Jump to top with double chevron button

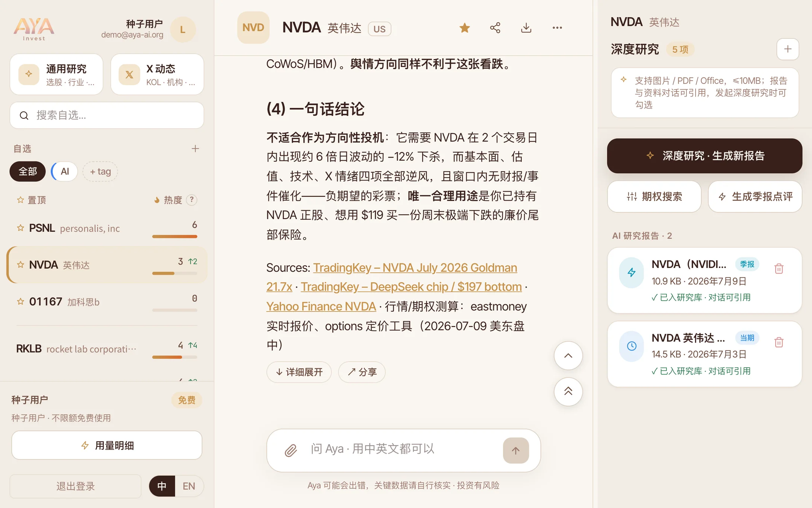point(568,392)
